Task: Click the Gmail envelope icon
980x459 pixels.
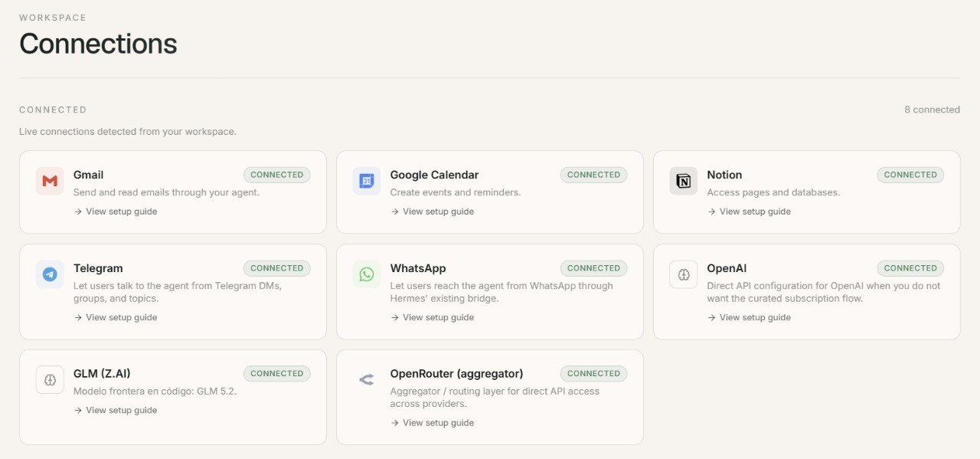Action: click(50, 181)
